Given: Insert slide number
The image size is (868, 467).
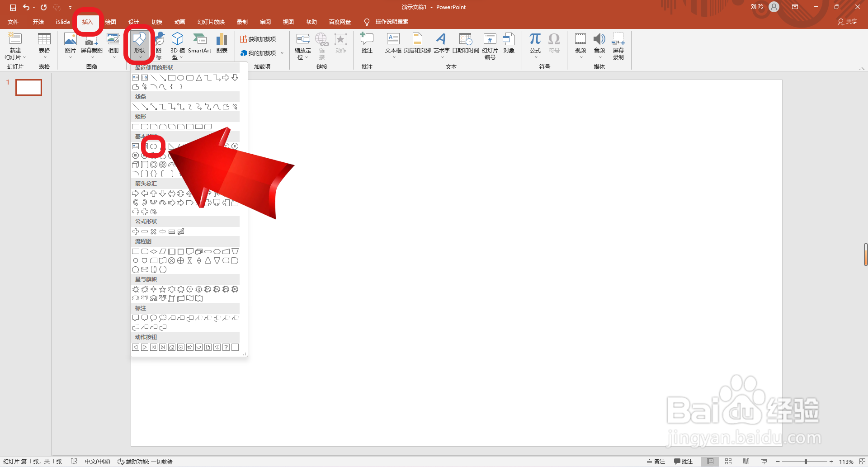Looking at the screenshot, I should click(490, 46).
